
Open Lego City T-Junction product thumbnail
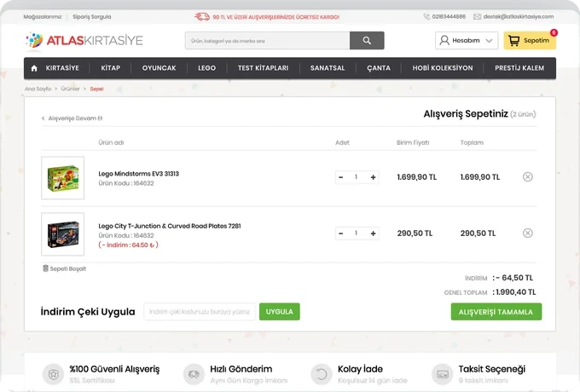pos(63,233)
